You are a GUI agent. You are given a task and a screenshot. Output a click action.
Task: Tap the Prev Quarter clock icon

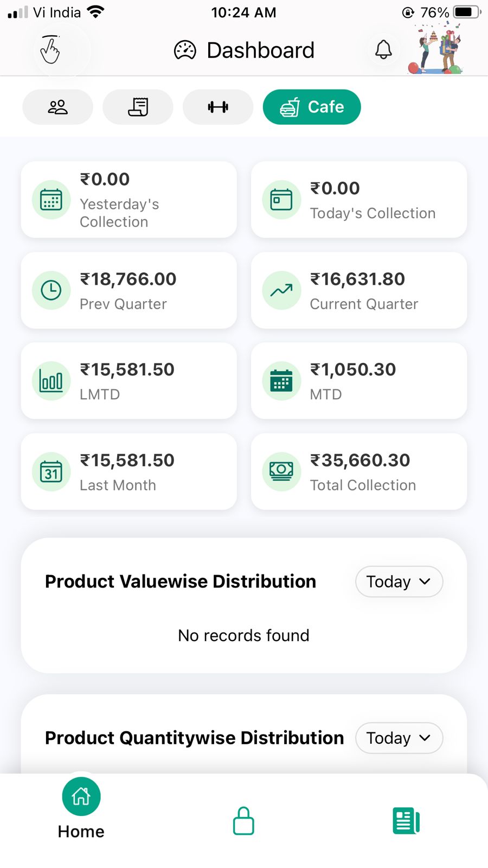[52, 290]
